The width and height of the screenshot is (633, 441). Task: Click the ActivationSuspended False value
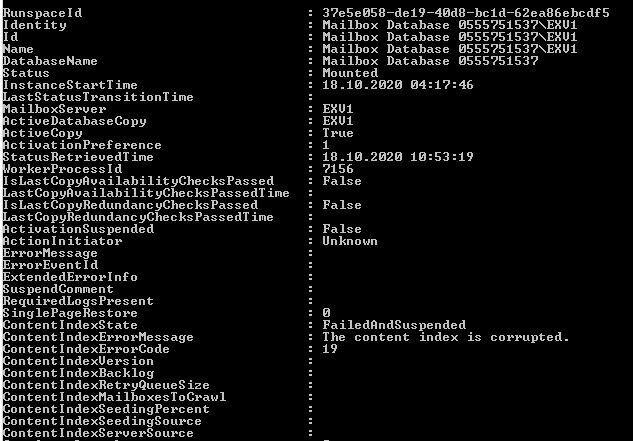pyautogui.click(x=342, y=229)
